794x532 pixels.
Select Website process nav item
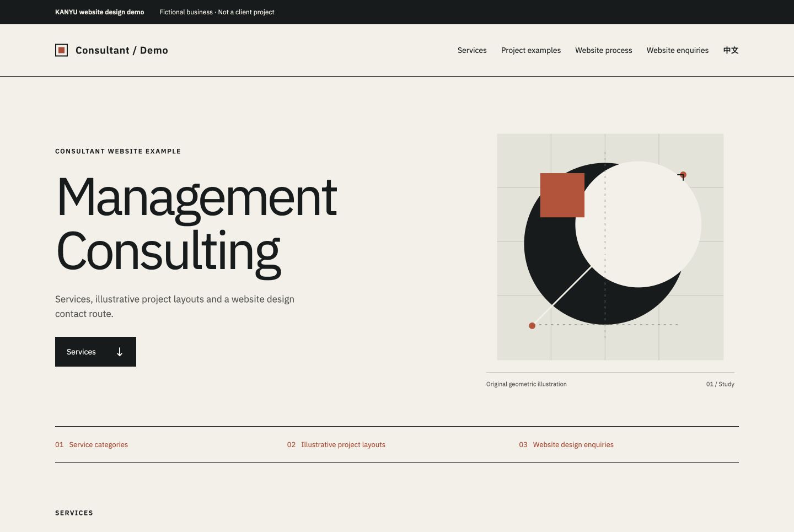point(604,50)
